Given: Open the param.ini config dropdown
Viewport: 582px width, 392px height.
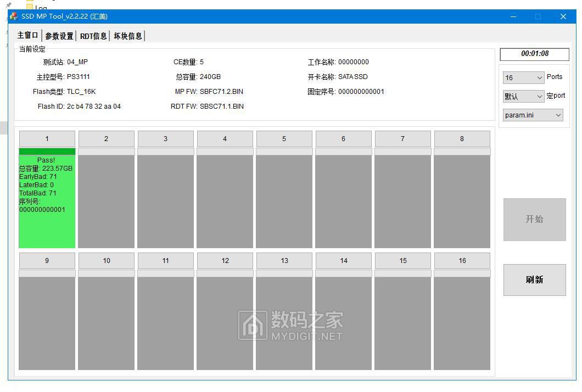Looking at the screenshot, I should click(x=533, y=115).
